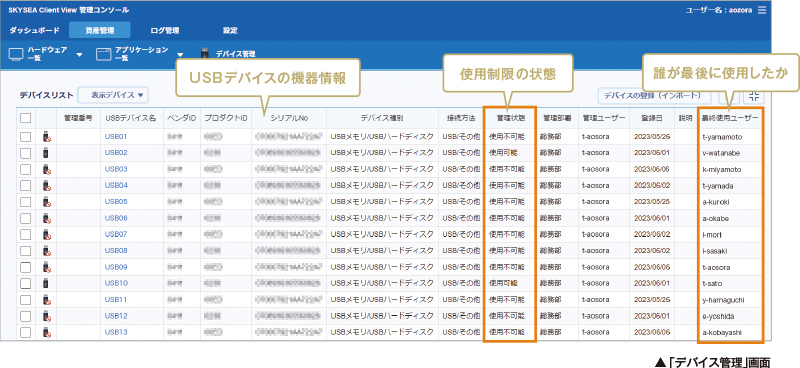Check the checkbox for USB13 row
800x368 pixels.
coord(26,332)
